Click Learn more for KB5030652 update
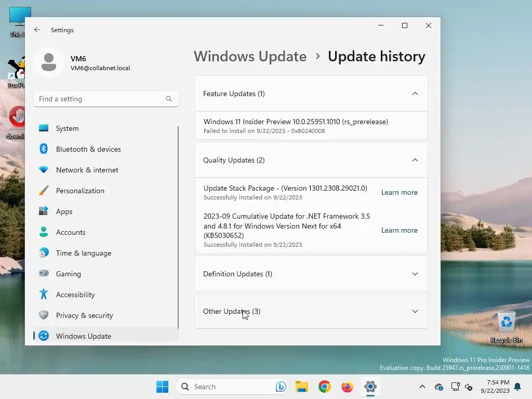The width and height of the screenshot is (532, 399). coord(400,230)
